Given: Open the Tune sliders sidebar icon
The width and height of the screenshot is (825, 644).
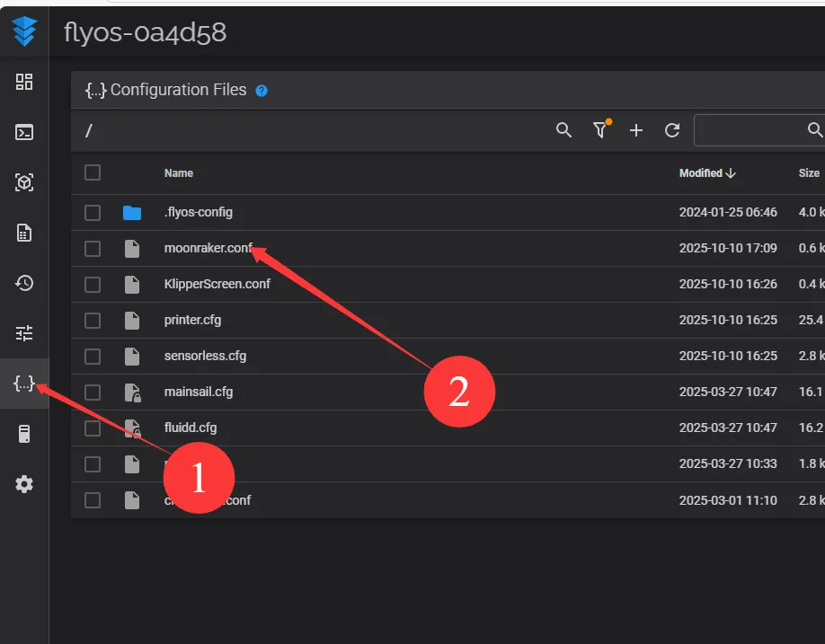Looking at the screenshot, I should coord(24,333).
